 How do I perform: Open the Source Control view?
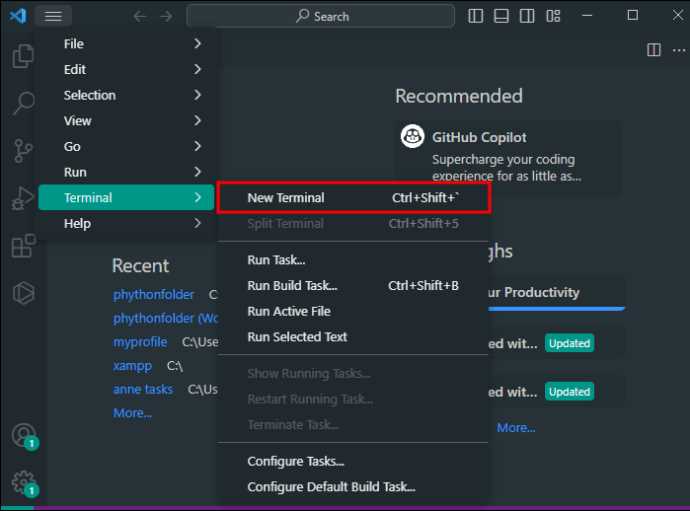coord(23,151)
